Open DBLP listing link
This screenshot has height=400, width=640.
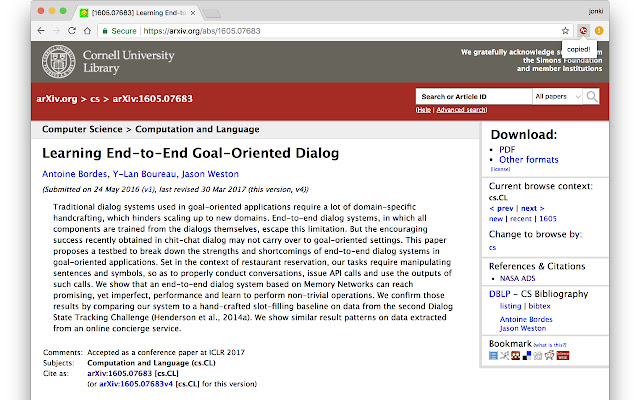[510, 306]
